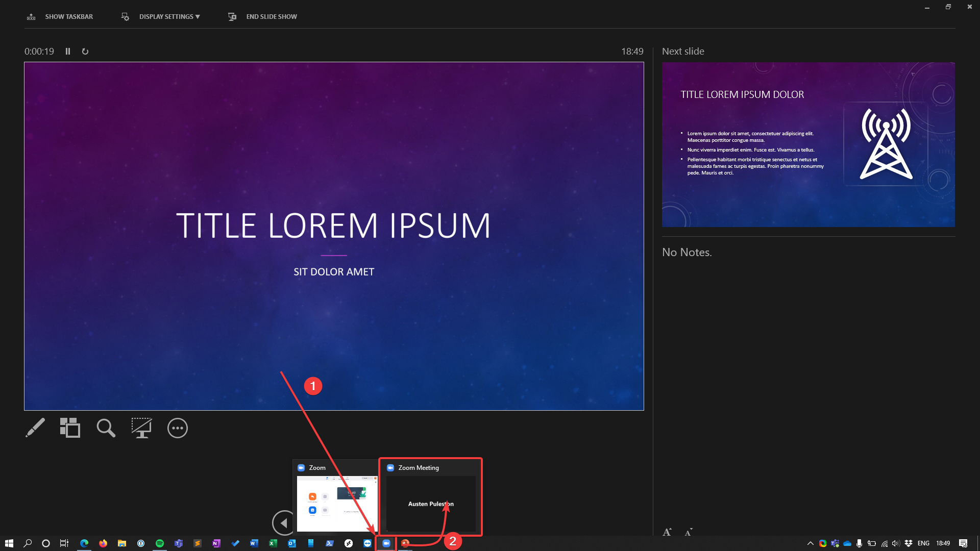Restart the presentation timer

[85, 51]
